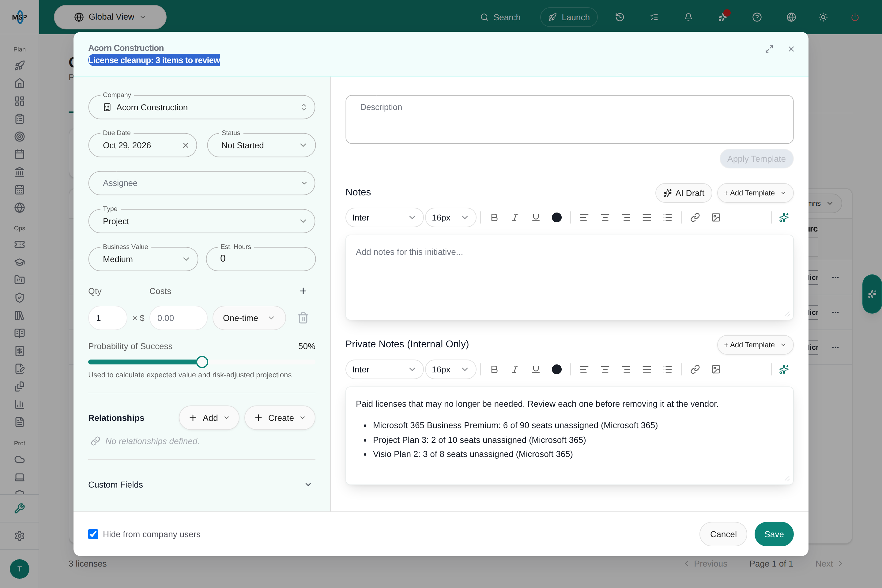Toggle light theme sun icon
The height and width of the screenshot is (588, 882).
click(x=823, y=17)
